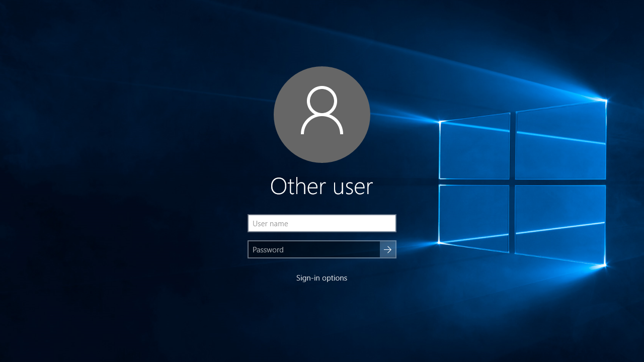Click the User name input field
This screenshot has height=362, width=644.
pos(322,223)
